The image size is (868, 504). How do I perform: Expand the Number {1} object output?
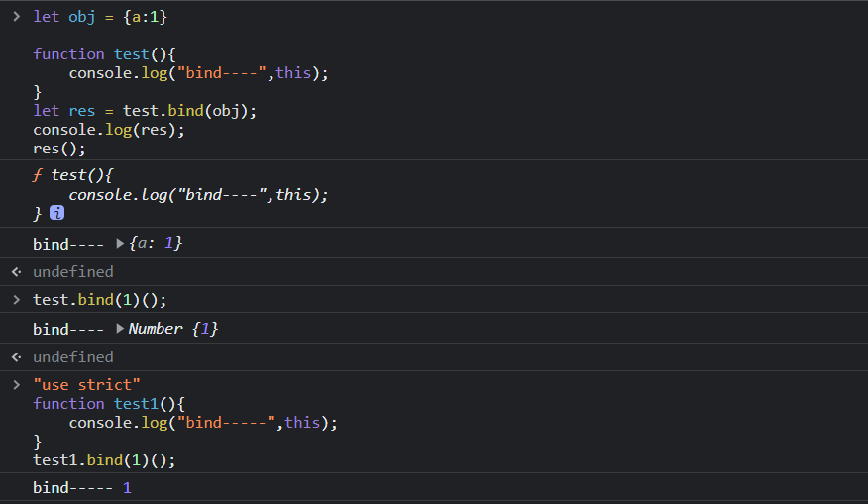pyautogui.click(x=120, y=329)
